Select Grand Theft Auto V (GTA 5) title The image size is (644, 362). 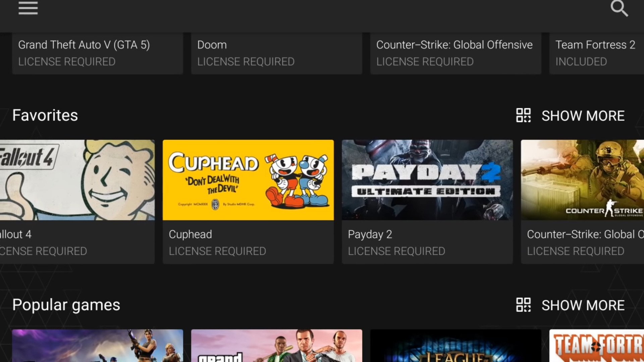(x=84, y=45)
